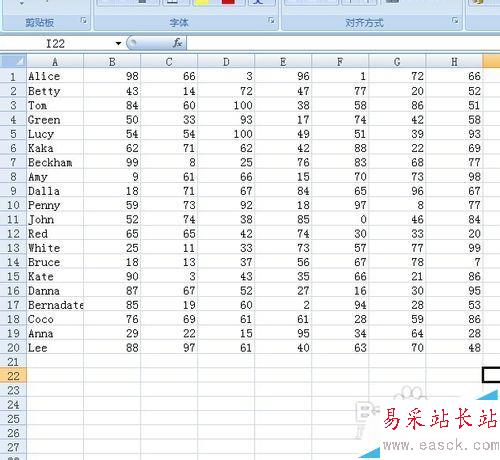Select column G header
The height and width of the screenshot is (460, 500).
pyautogui.click(x=397, y=62)
